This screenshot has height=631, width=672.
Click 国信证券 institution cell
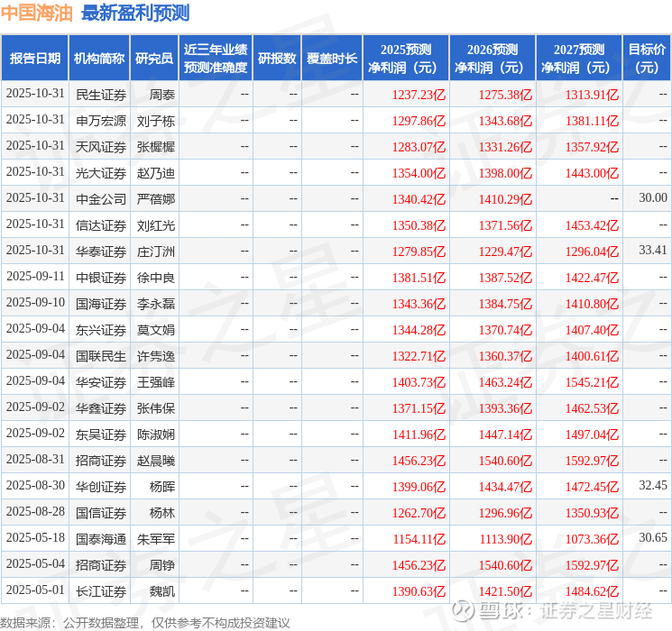101,513
